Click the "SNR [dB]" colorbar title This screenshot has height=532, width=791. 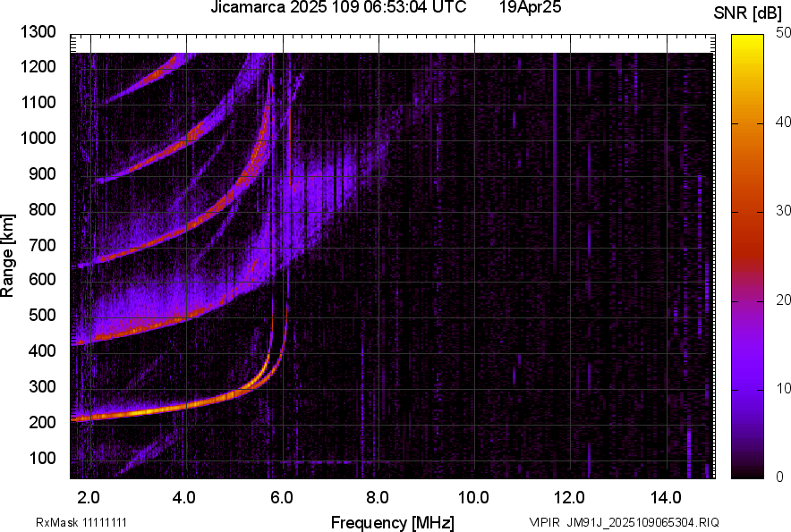[750, 13]
